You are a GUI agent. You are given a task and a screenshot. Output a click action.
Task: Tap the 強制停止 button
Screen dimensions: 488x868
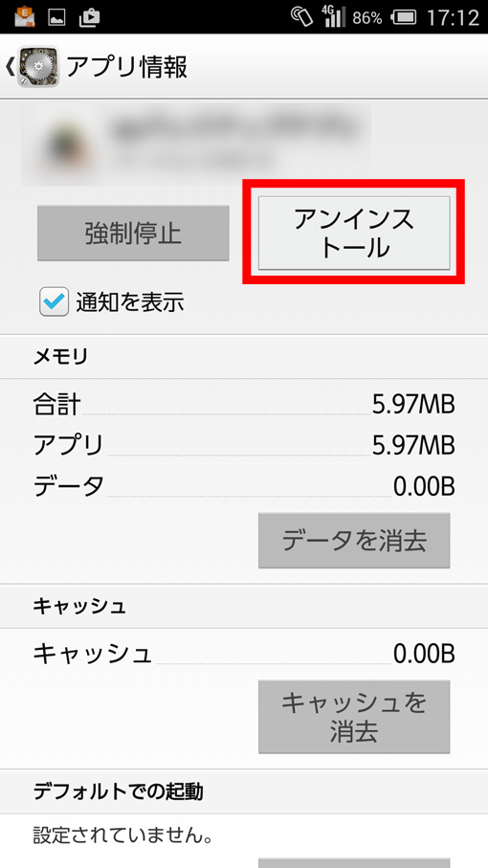(x=133, y=234)
